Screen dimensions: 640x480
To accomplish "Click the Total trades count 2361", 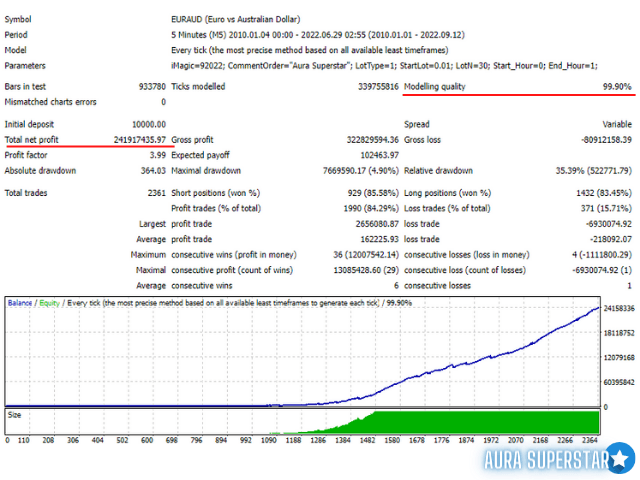I will pyautogui.click(x=157, y=193).
